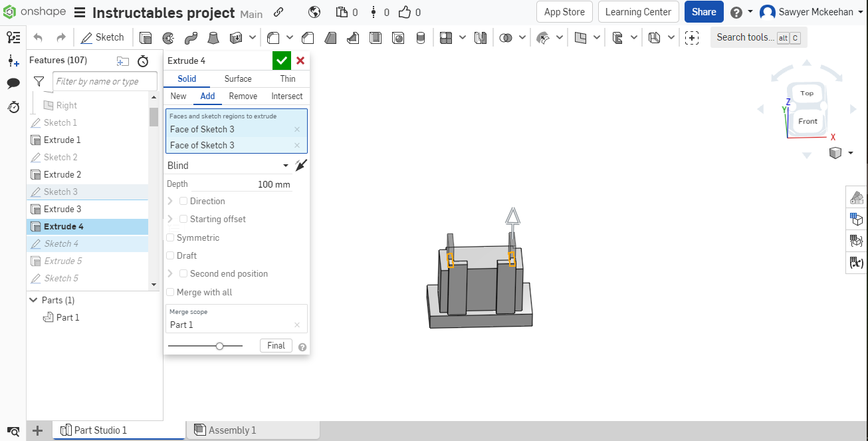Select the Remove operation tab
This screenshot has height=441, width=868.
[x=243, y=96]
